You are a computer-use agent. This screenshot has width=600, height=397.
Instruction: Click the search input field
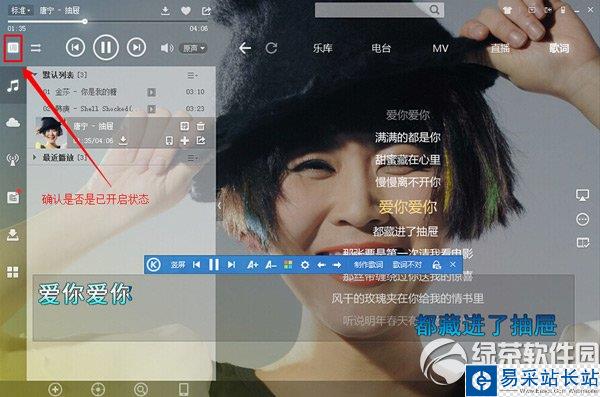tap(371, 10)
